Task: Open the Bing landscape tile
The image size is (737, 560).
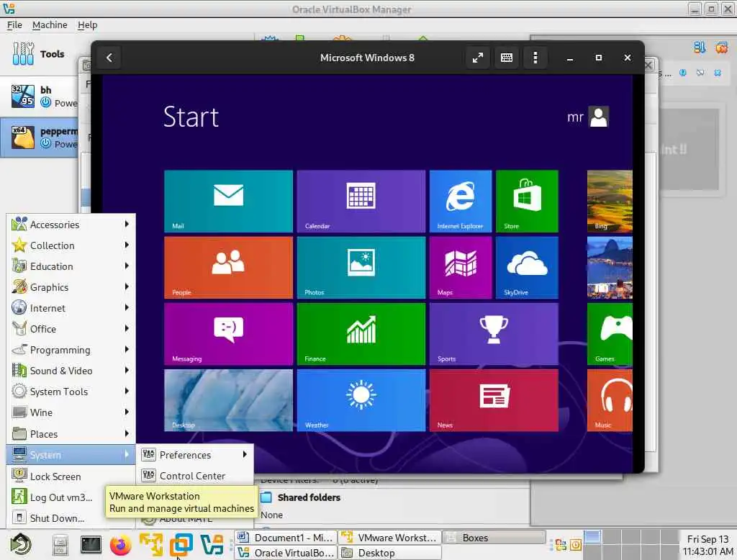Action: pyautogui.click(x=610, y=202)
